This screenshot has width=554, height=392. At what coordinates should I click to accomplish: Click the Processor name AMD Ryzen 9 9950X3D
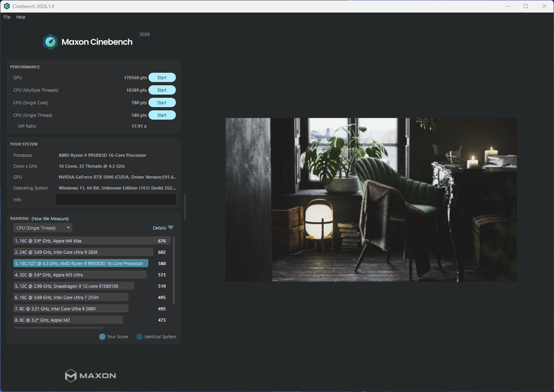pos(102,155)
